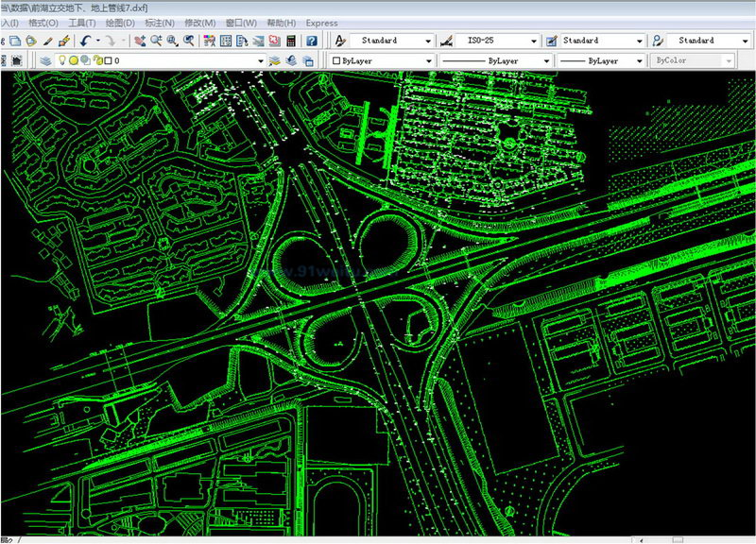The image size is (756, 544).
Task: Open the Help question mark icon
Action: point(311,42)
